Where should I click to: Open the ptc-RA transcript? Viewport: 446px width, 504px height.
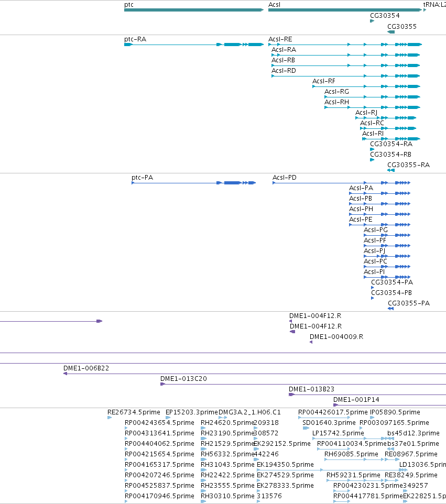(194, 45)
